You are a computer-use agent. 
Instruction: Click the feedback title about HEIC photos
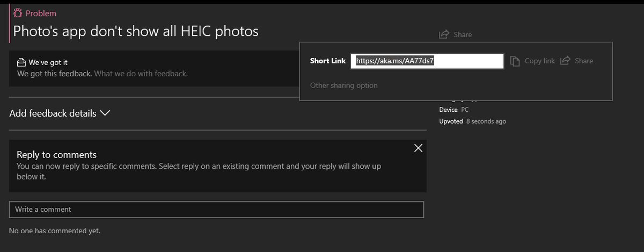click(x=136, y=31)
